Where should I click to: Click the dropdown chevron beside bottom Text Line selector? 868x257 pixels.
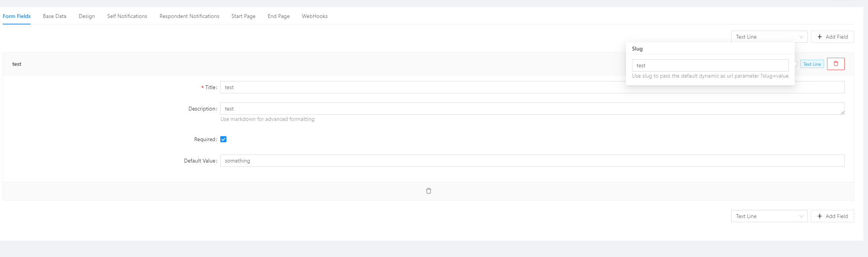[801, 216]
